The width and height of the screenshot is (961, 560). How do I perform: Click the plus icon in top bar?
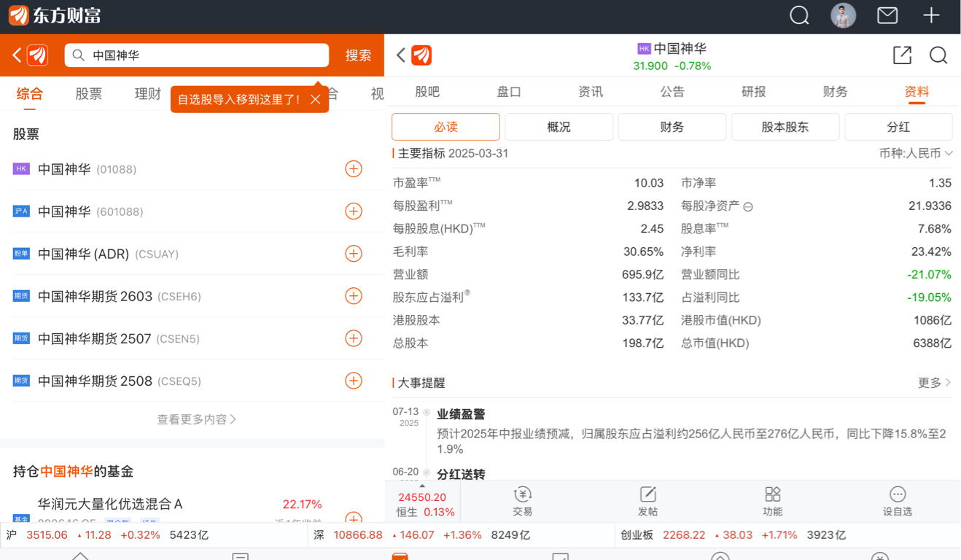[931, 15]
